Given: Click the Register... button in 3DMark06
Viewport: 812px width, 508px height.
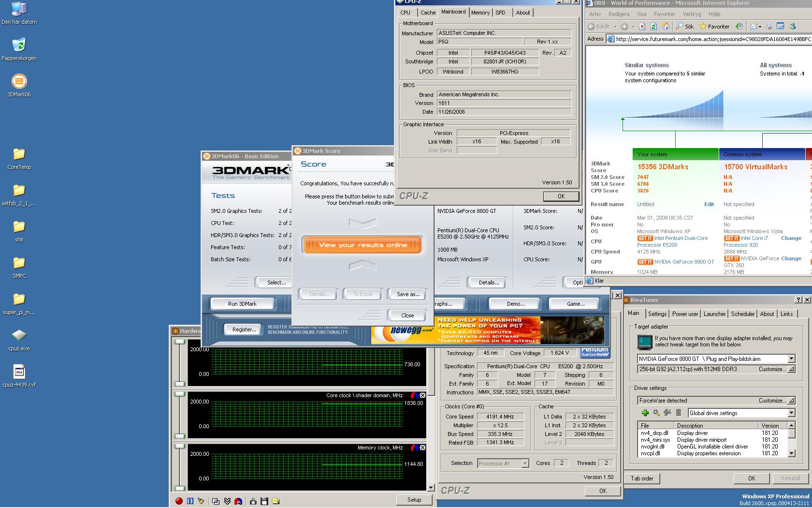Looking at the screenshot, I should tap(244, 329).
